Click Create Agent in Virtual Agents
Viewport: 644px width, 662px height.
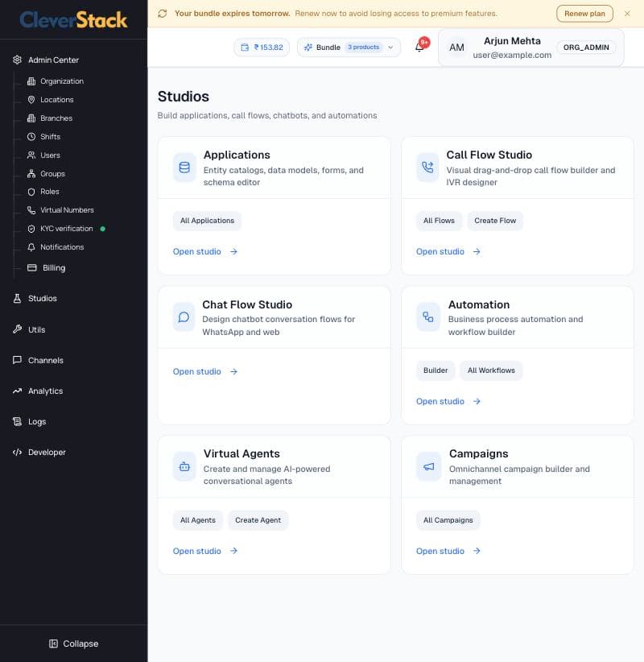click(258, 520)
